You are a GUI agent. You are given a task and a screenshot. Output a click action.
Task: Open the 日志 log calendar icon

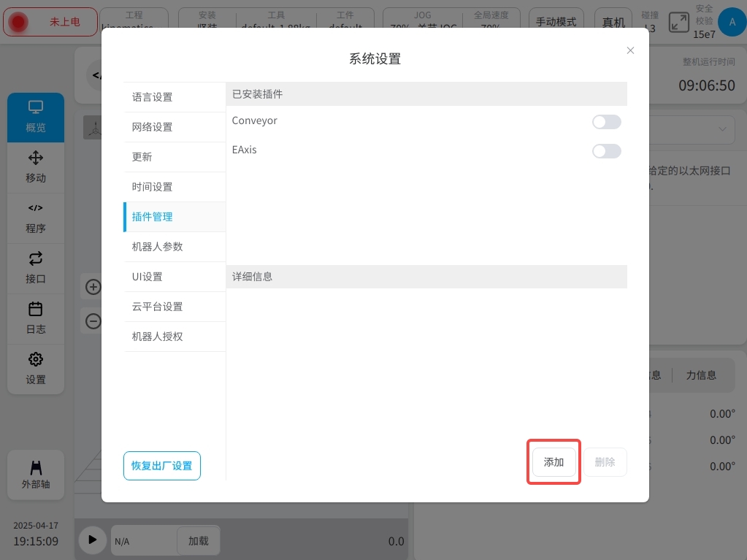36,309
